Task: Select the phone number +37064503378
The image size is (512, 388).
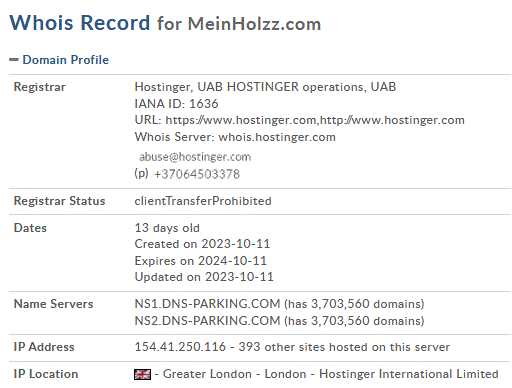Action: (197, 174)
